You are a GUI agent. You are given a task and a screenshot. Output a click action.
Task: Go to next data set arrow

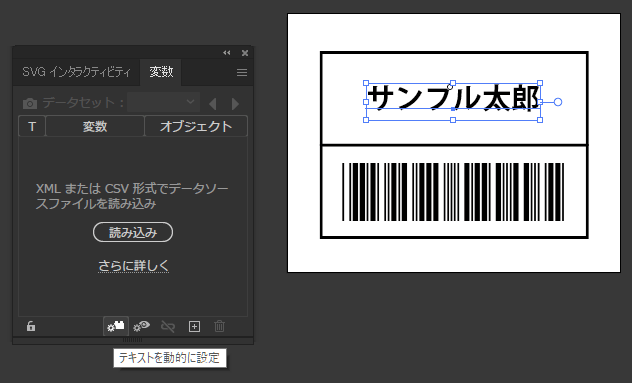pos(235,104)
